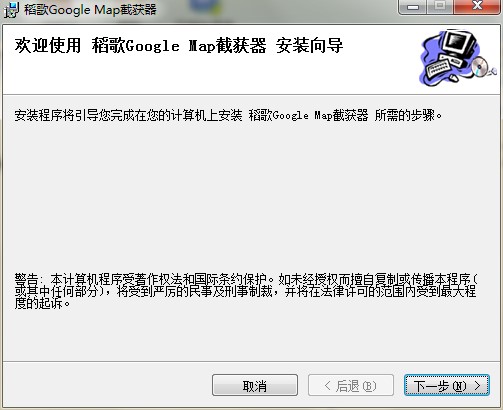This screenshot has width=503, height=410.
Task: Minimize the installer window
Action: point(413,7)
